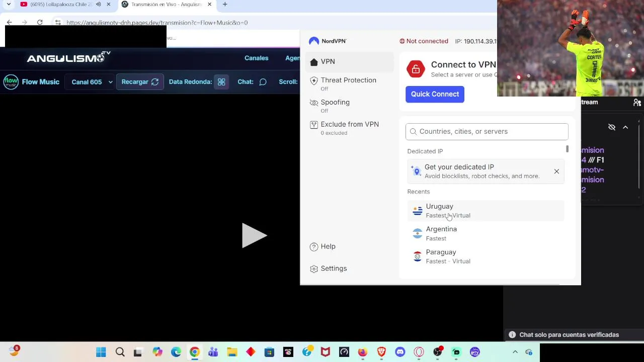
Task: Open McAfee from taskbar
Action: pyautogui.click(x=326, y=352)
